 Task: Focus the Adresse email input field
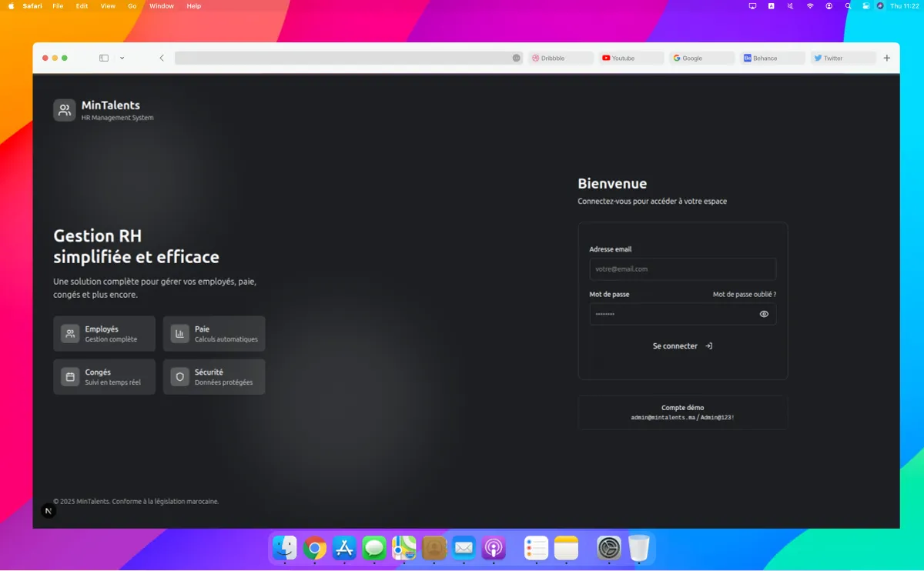click(682, 269)
